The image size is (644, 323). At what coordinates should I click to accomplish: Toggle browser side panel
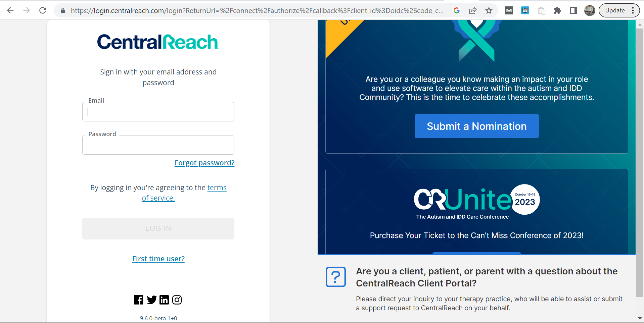point(573,10)
